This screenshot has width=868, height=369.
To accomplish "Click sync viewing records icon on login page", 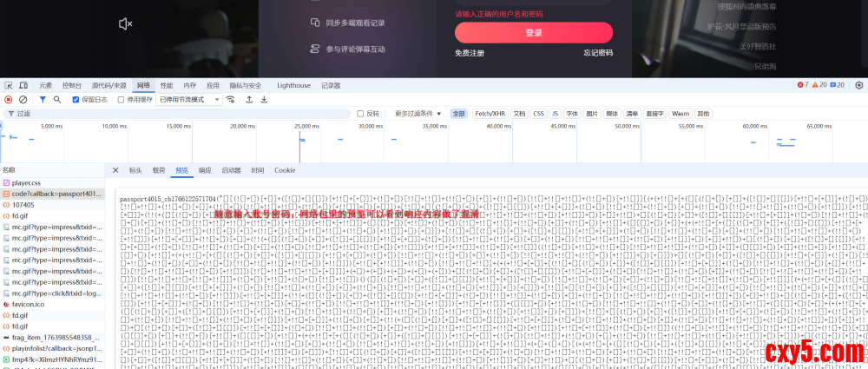I will tap(315, 23).
